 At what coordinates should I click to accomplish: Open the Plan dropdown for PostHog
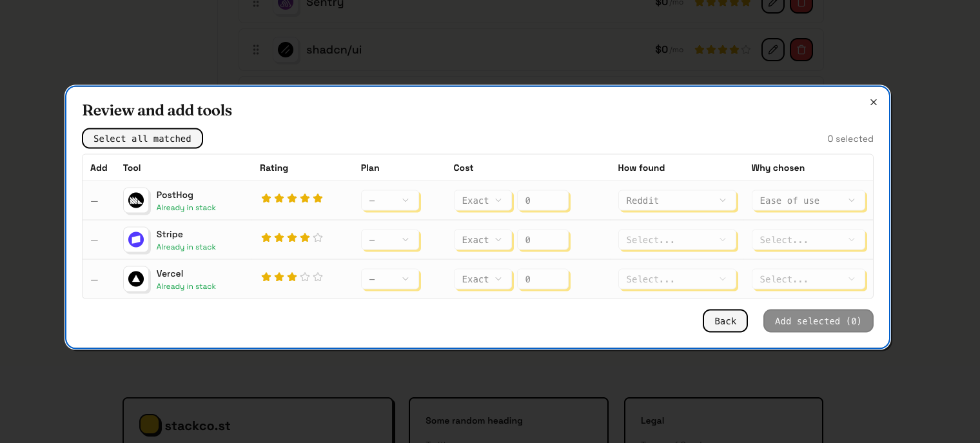click(x=389, y=201)
